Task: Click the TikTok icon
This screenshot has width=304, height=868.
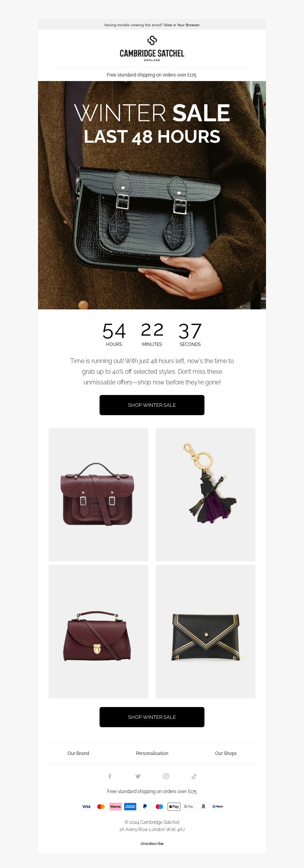Action: coord(194,776)
